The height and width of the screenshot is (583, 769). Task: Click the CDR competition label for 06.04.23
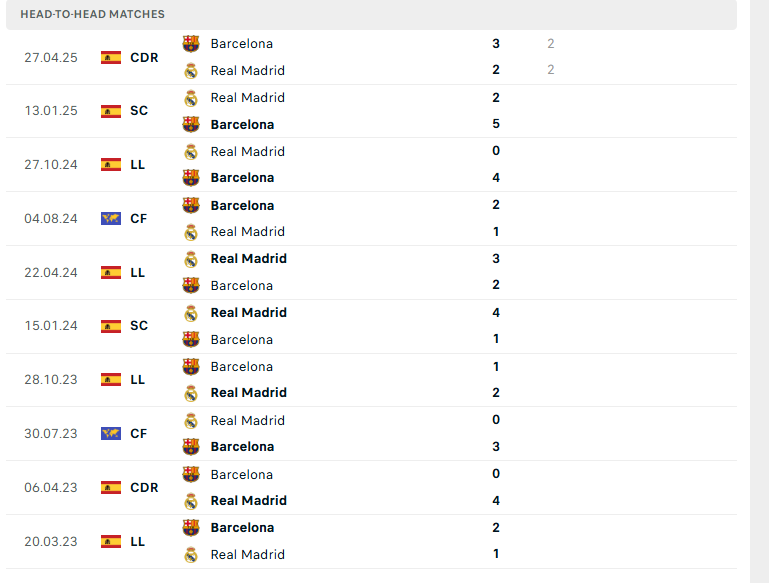pos(144,487)
